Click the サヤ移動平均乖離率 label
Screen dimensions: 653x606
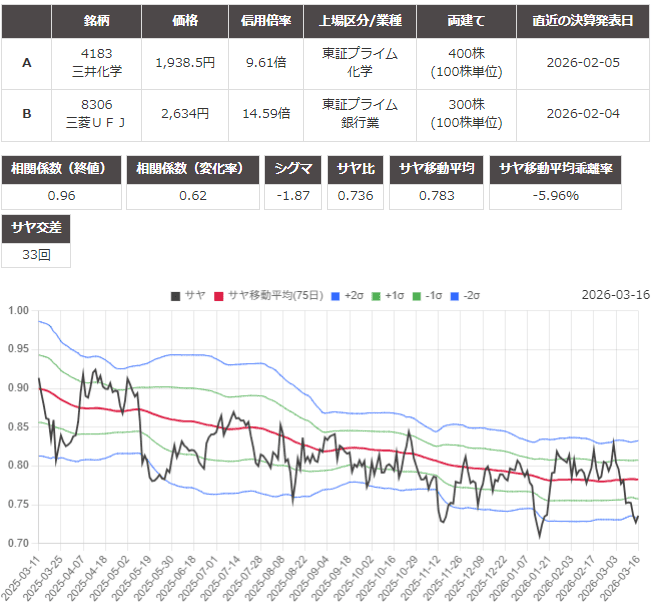(x=567, y=168)
